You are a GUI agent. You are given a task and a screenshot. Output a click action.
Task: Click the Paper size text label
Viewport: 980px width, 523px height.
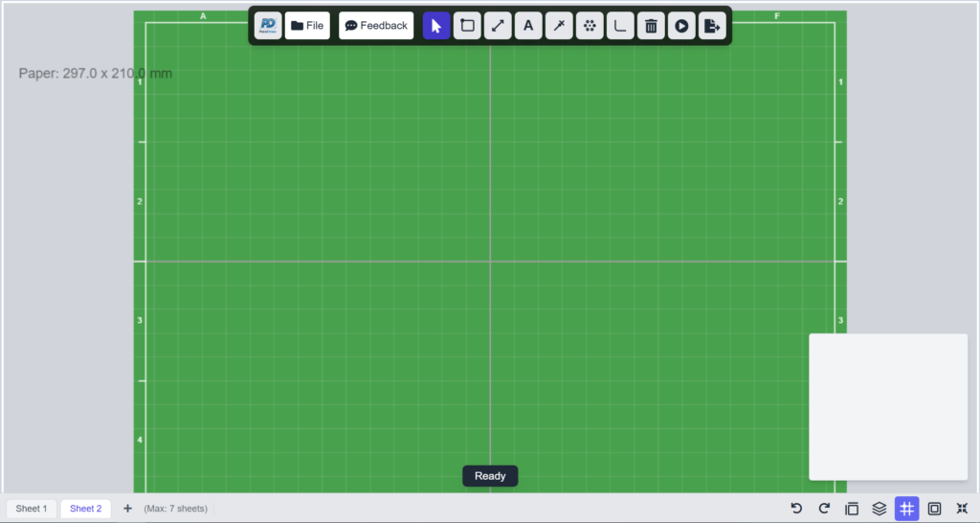[96, 73]
